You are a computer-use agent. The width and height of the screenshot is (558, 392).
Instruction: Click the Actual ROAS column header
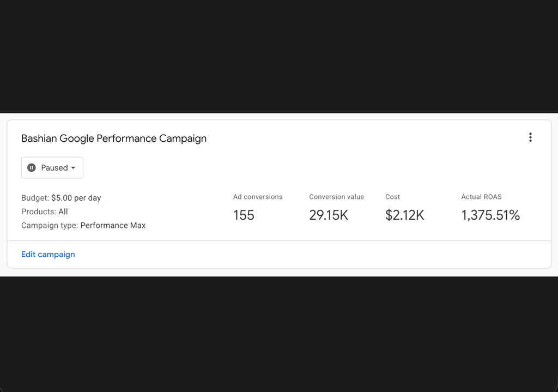click(x=481, y=197)
